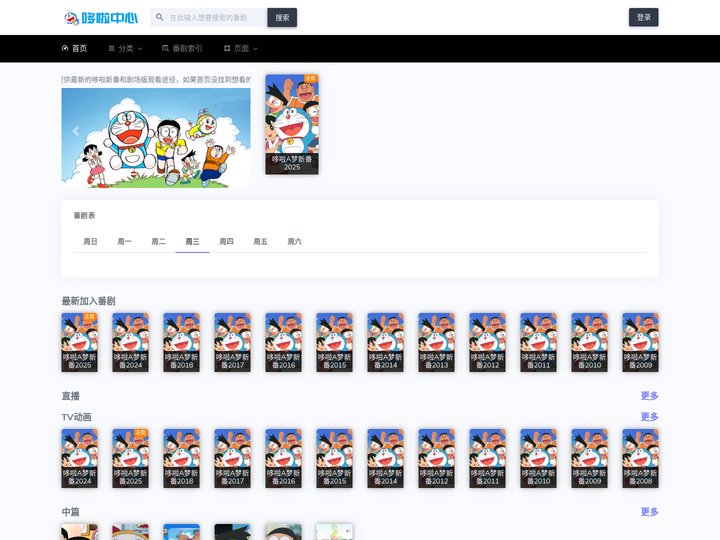This screenshot has height=540, width=720.
Task: Open 哆啦A梦新番2016 in TV动画 row
Action: 283,458
